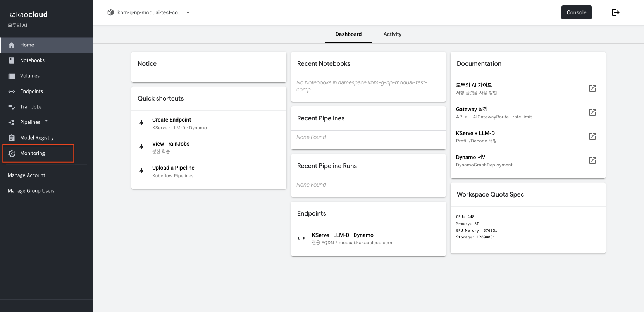644x312 pixels.
Task: Click the Home house icon in sidebar
Action: (x=12, y=45)
